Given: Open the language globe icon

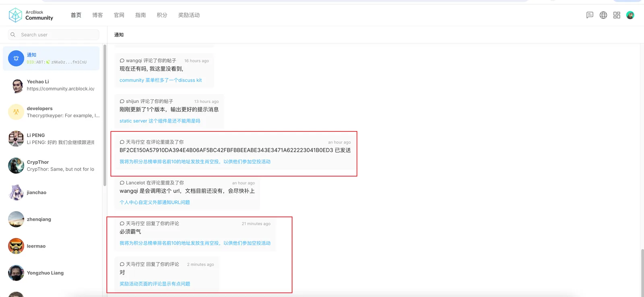Looking at the screenshot, I should point(603,15).
